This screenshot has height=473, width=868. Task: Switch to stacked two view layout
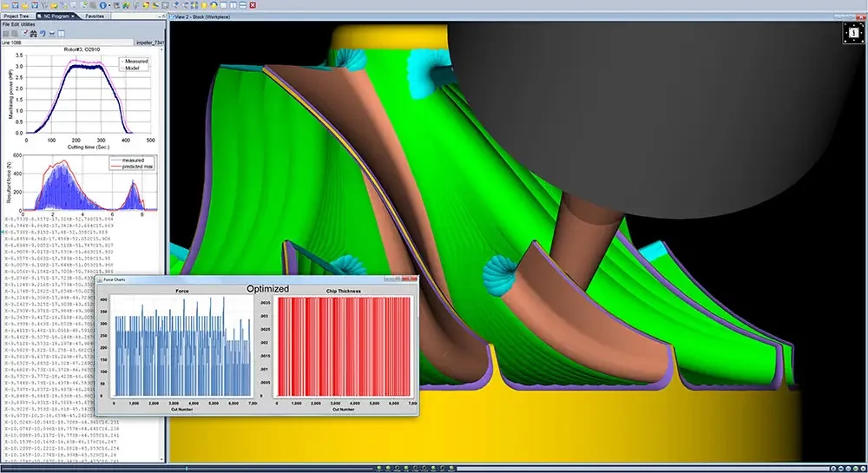tap(243, 5)
